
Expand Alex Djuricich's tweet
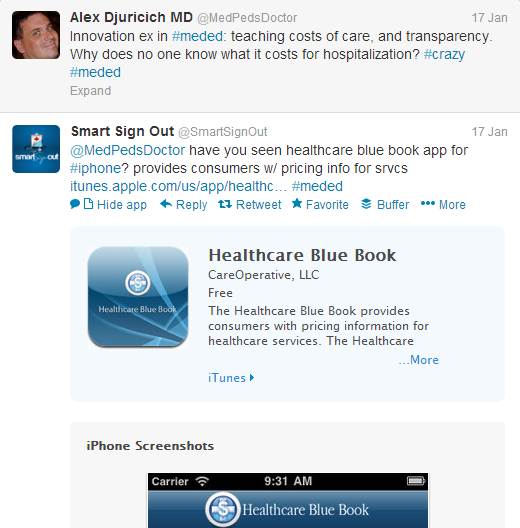(90, 91)
